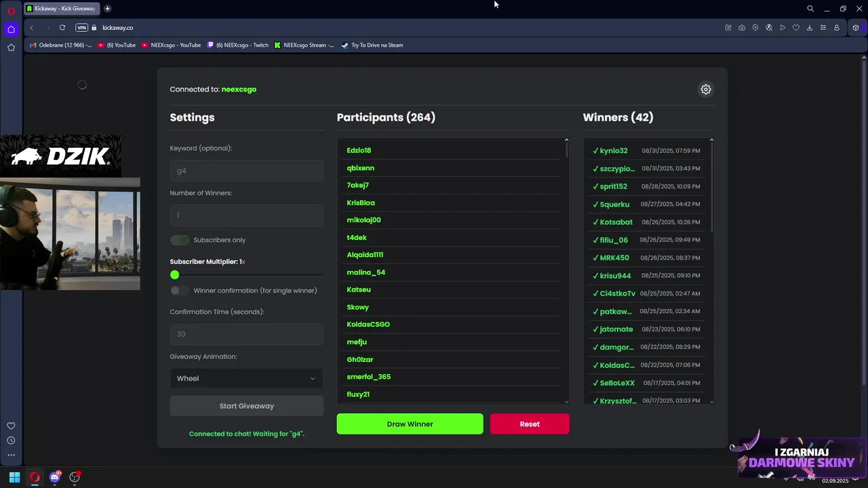Click the Number of Winners field
The image size is (868, 488).
[247, 216]
